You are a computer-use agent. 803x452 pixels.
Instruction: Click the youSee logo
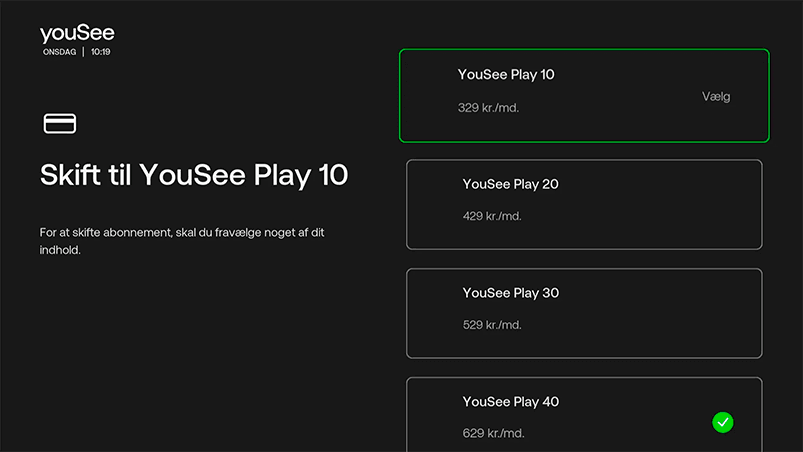(x=77, y=34)
